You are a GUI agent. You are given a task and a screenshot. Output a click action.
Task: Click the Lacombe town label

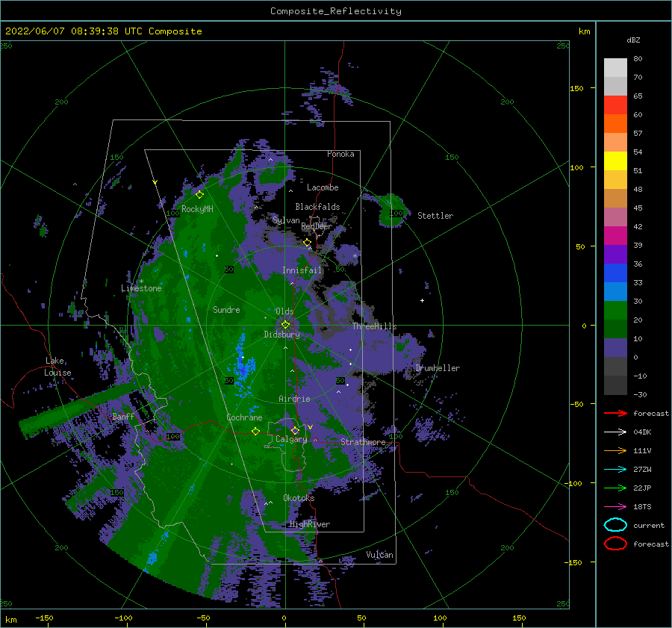point(323,187)
